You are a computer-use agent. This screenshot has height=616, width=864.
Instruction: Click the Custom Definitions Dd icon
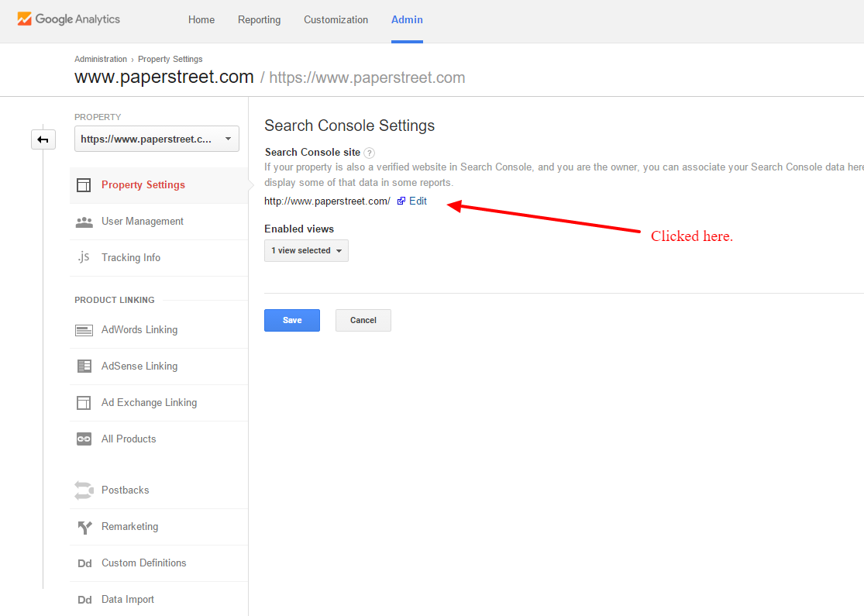click(x=84, y=563)
